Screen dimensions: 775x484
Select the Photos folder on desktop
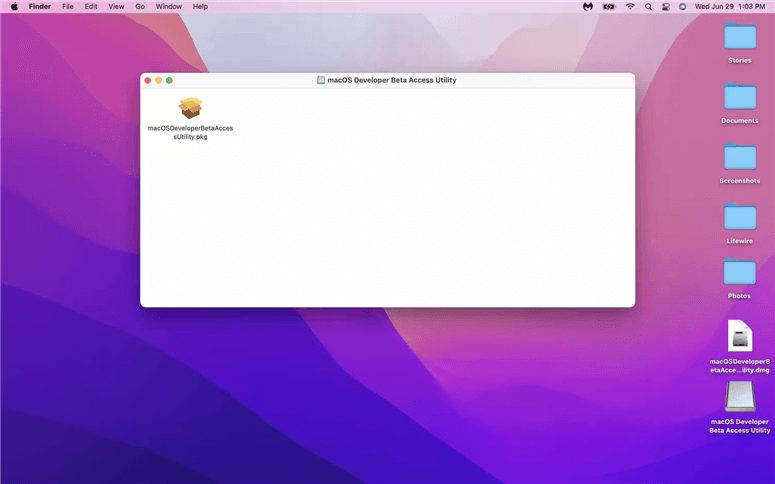[x=740, y=272]
